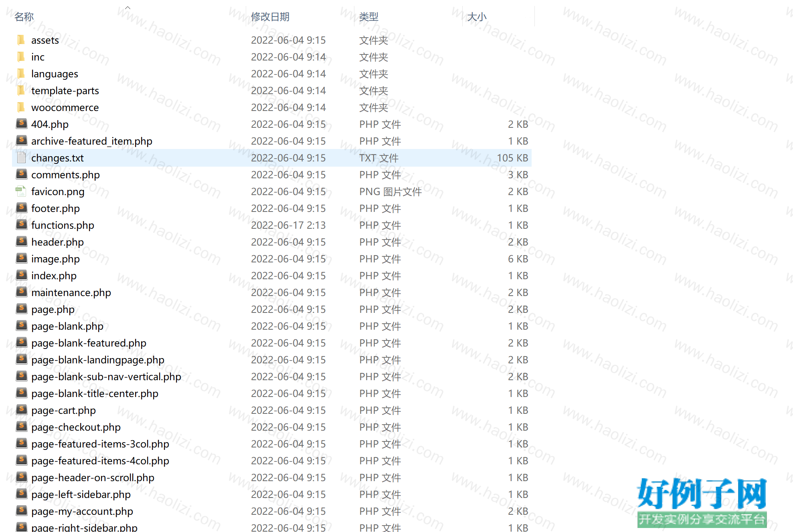Click the inc folder name
The image size is (793, 532).
38,57
